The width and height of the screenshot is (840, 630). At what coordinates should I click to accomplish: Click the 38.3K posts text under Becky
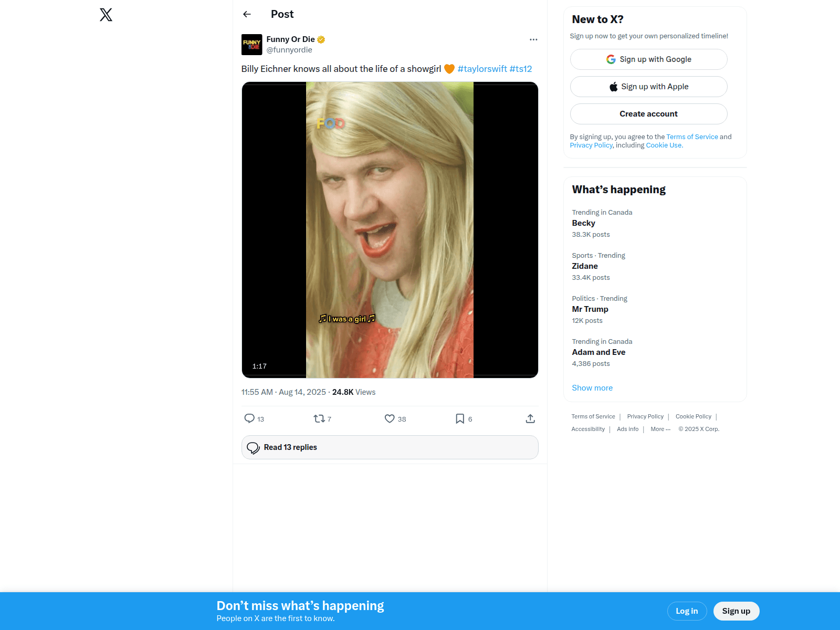tap(591, 235)
